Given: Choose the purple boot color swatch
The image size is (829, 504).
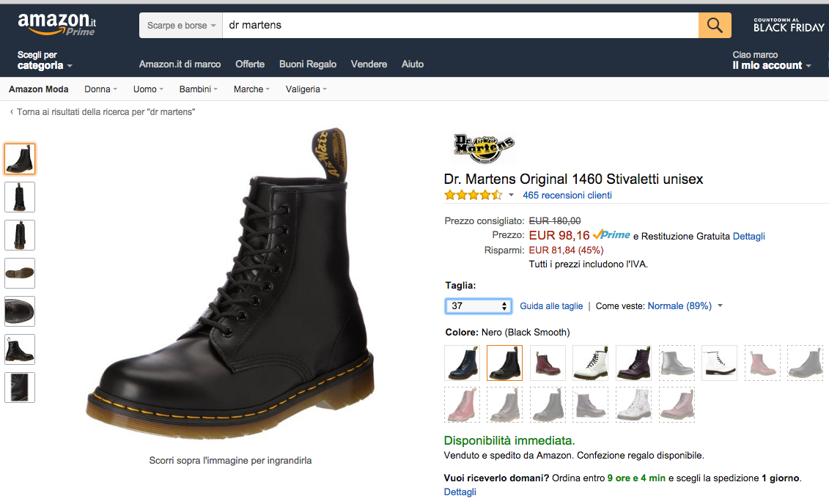Looking at the screenshot, I should click(x=633, y=363).
